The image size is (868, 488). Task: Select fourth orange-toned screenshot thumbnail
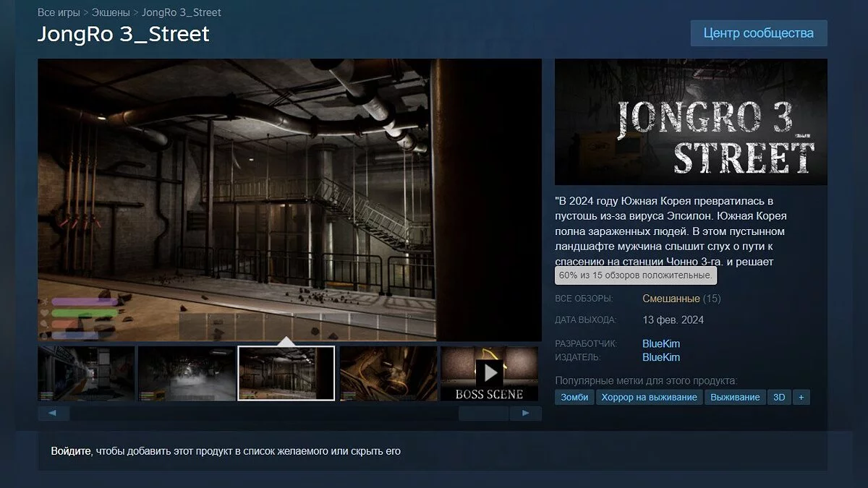(x=388, y=373)
